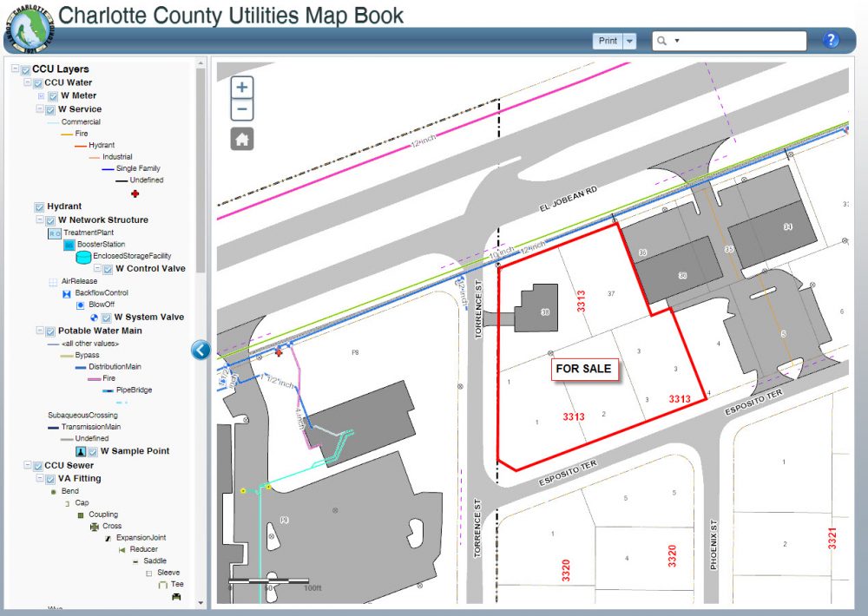
Task: Zoom in on the map
Action: (242, 87)
